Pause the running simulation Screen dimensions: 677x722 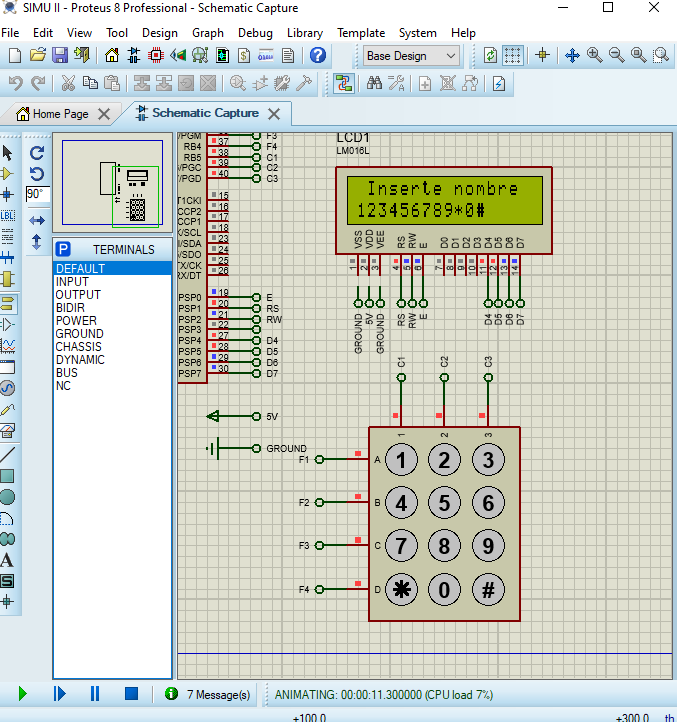[x=95, y=693]
